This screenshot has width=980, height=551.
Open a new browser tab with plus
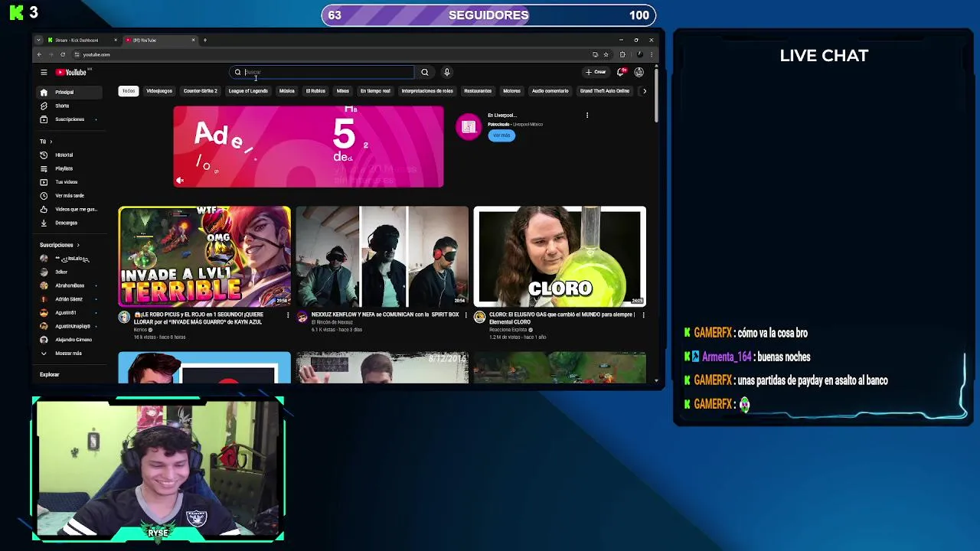point(205,40)
